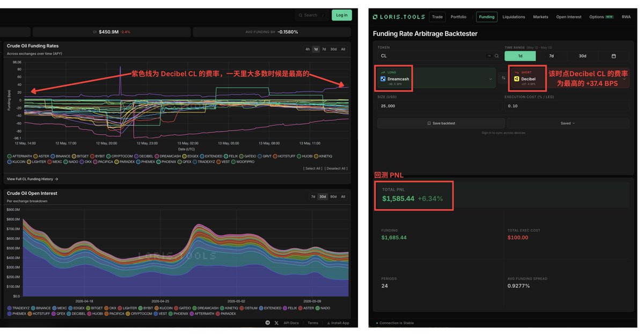Toggle PARADEX in open interest legend
Screen dimensions: 644x334
point(226,314)
